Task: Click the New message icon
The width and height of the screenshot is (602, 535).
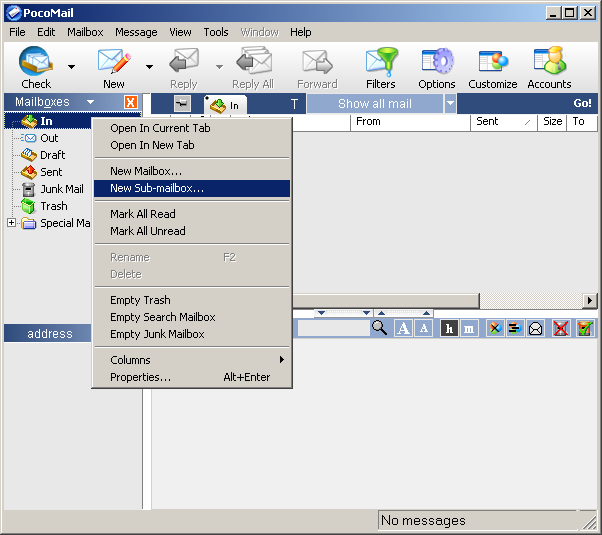Action: pyautogui.click(x=113, y=64)
